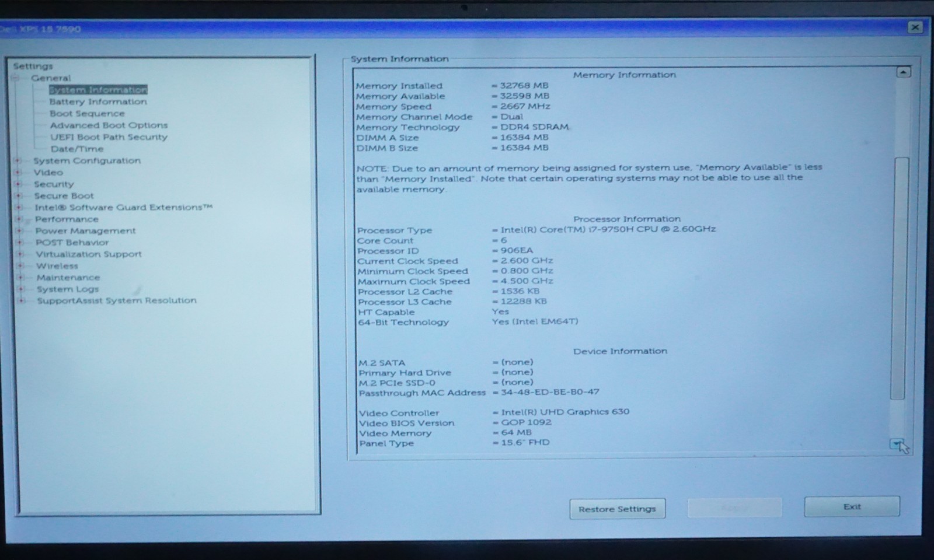Click the Video Controller UHD Graphics 630
The height and width of the screenshot is (560, 934).
pos(565,412)
